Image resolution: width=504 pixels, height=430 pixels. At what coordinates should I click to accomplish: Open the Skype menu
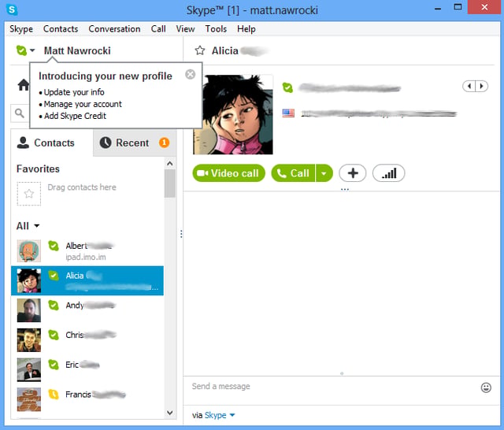(21, 29)
